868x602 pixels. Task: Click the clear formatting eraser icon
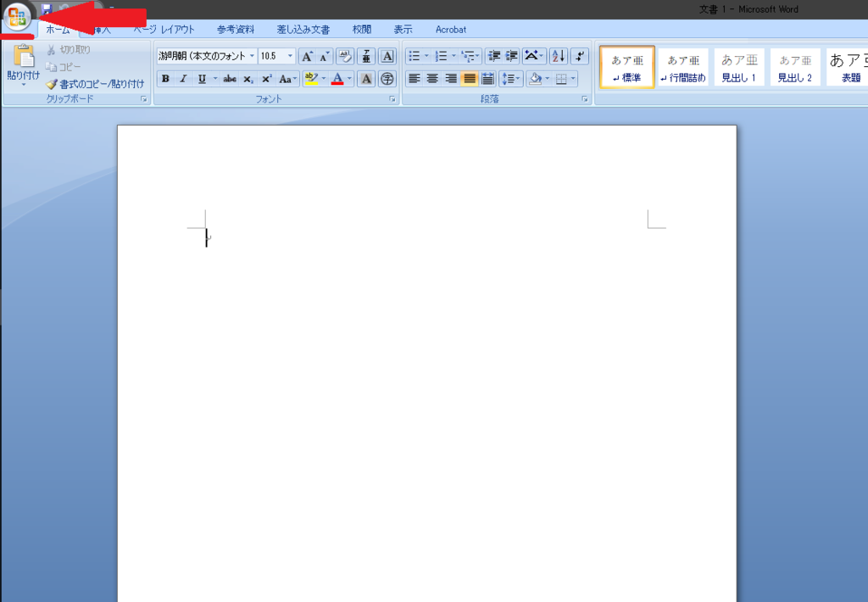345,57
